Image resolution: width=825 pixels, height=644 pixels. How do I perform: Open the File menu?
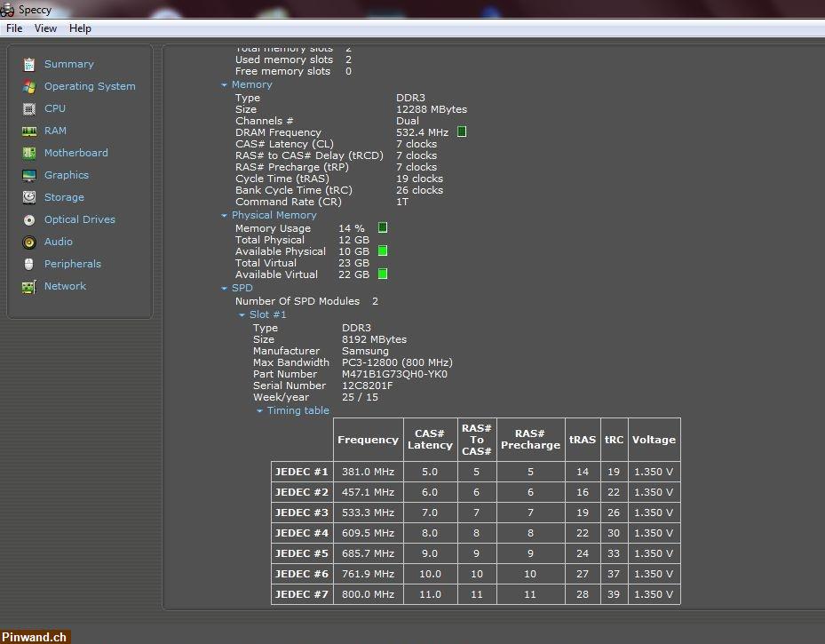(13, 28)
